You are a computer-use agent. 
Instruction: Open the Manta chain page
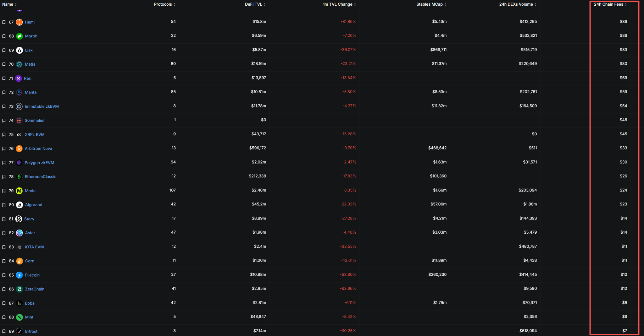31,92
